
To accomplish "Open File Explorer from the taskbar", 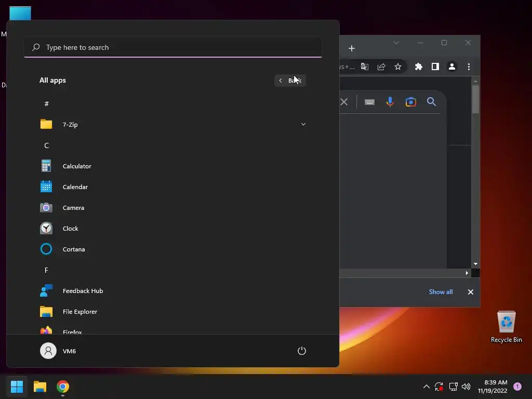I will [39, 387].
